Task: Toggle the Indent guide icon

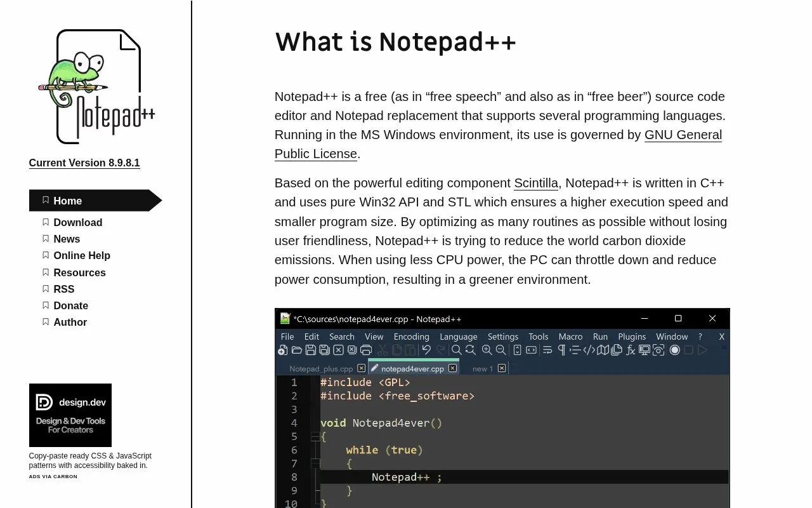Action: pyautogui.click(x=575, y=350)
